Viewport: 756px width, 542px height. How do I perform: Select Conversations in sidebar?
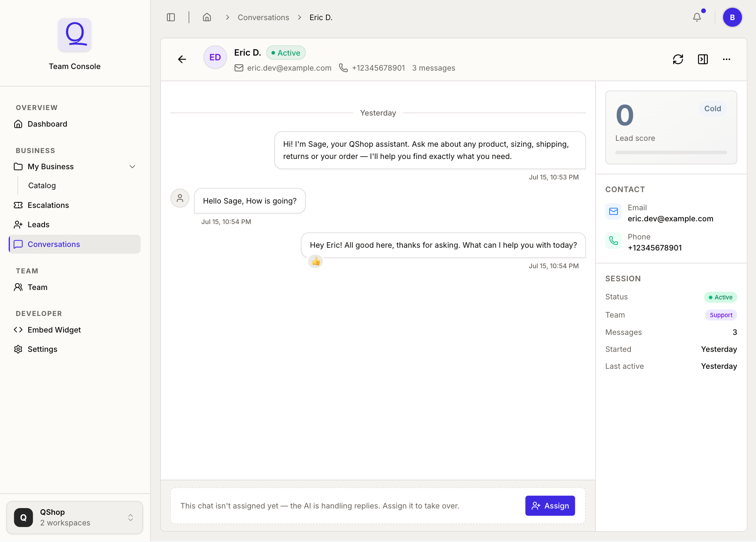coord(75,244)
